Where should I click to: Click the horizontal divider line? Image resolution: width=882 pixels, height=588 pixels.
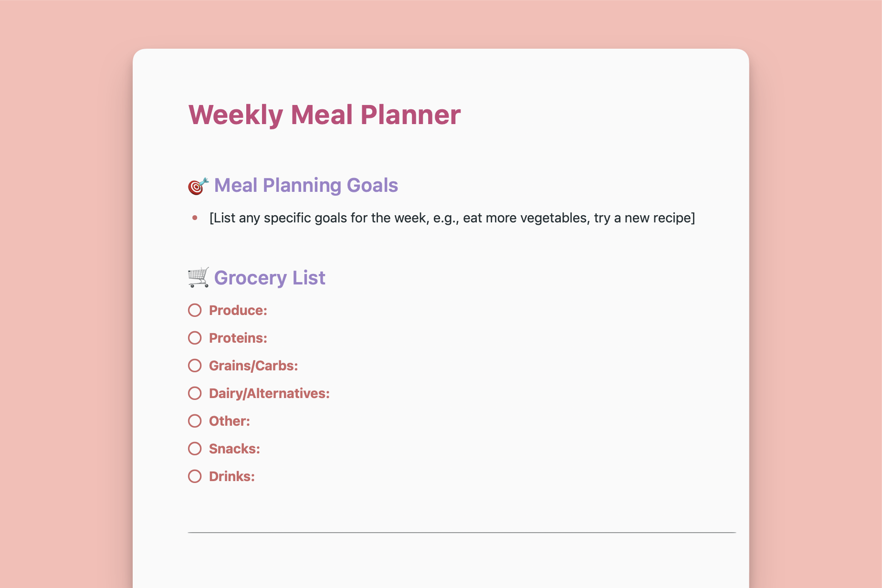pos(462,532)
